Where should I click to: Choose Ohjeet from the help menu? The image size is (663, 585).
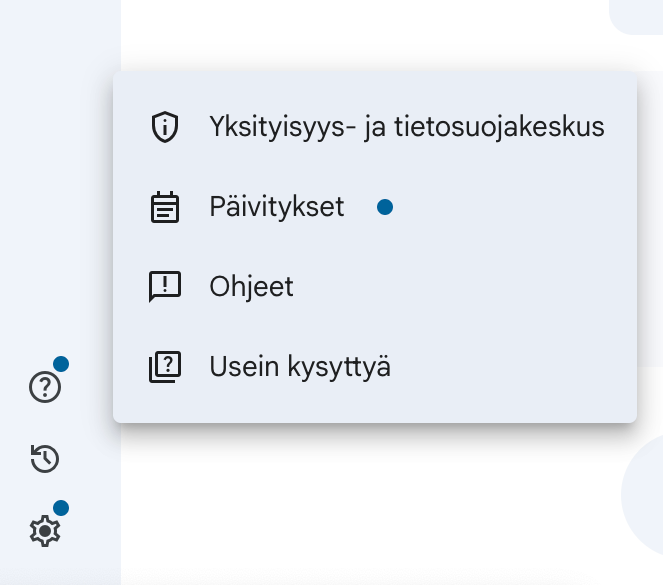[x=375, y=287]
